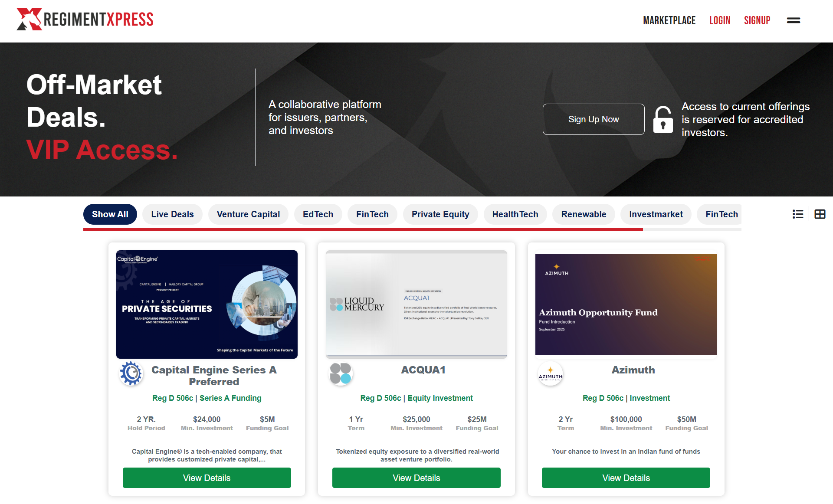The width and height of the screenshot is (833, 504).
Task: Click 'Reg D 506c | Investment' text
Action: (x=626, y=398)
